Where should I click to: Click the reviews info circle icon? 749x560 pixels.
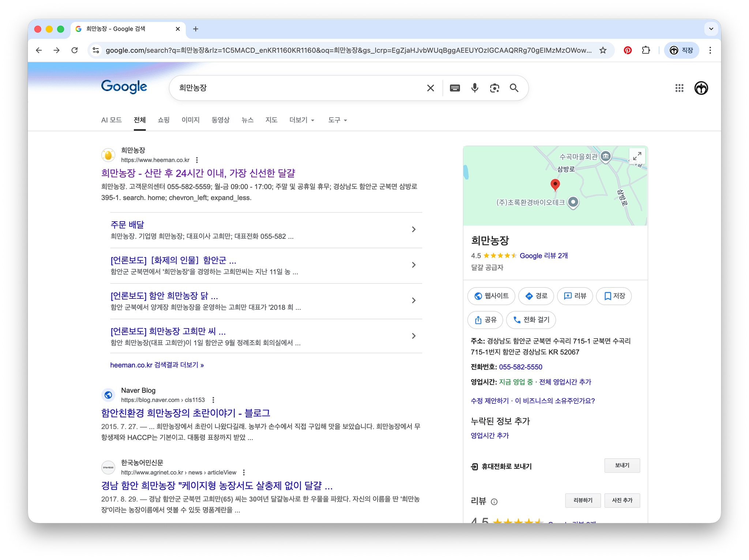pyautogui.click(x=494, y=501)
